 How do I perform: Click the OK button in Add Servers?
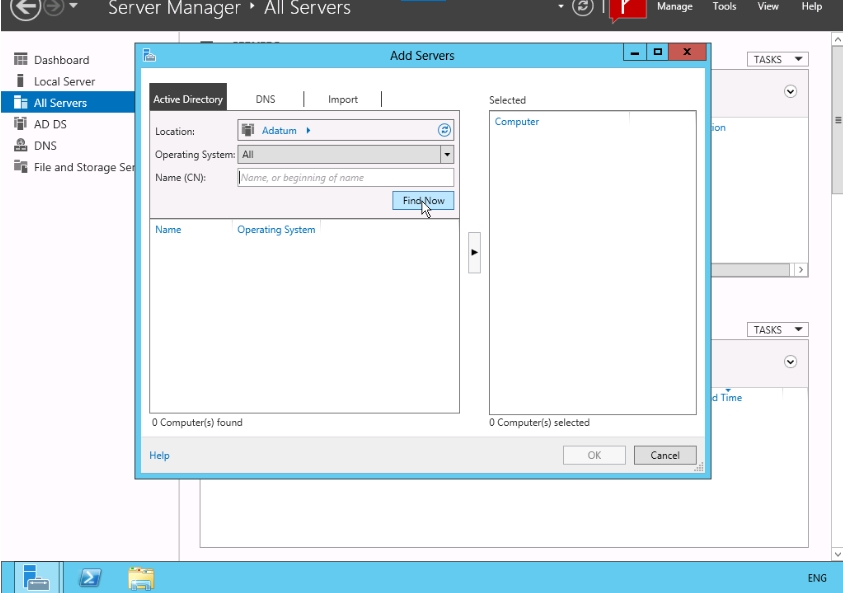594,455
